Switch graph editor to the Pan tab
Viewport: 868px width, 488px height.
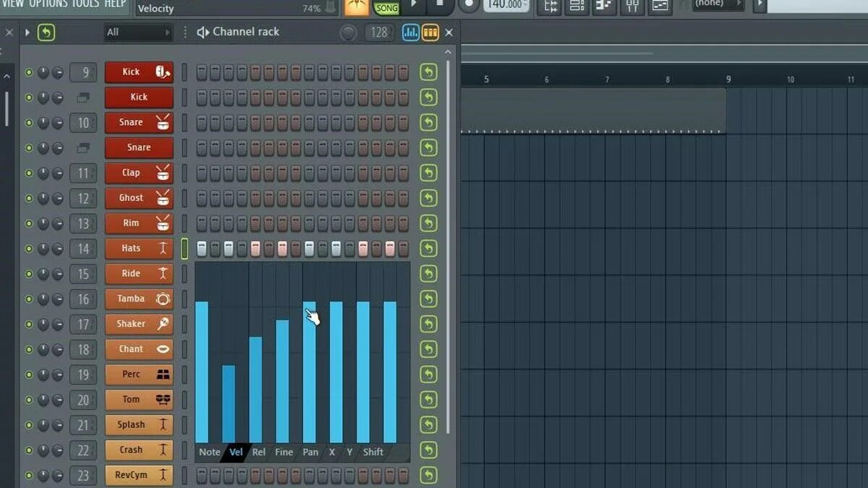tap(310, 452)
